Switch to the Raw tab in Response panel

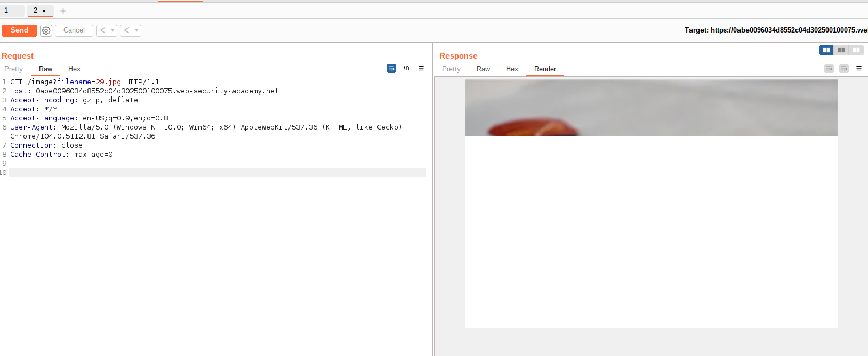click(483, 69)
